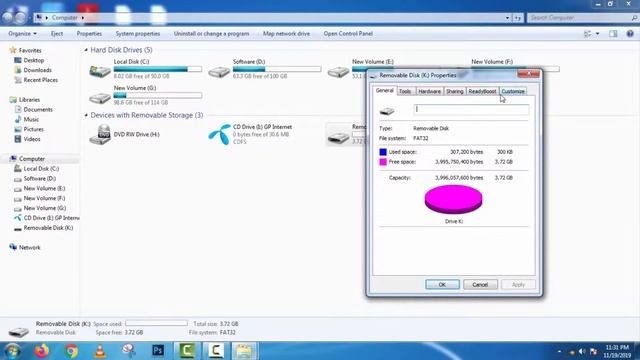Collapse the Hard Disk Drives group

(86, 50)
